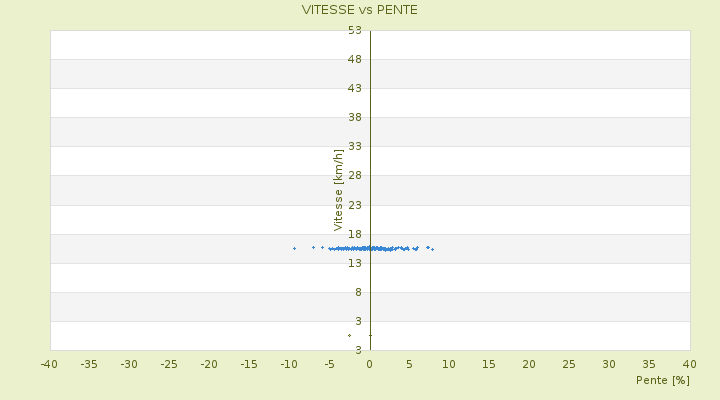
Task: Click the 25 tick label on the horizontal axis
Action: (x=569, y=364)
